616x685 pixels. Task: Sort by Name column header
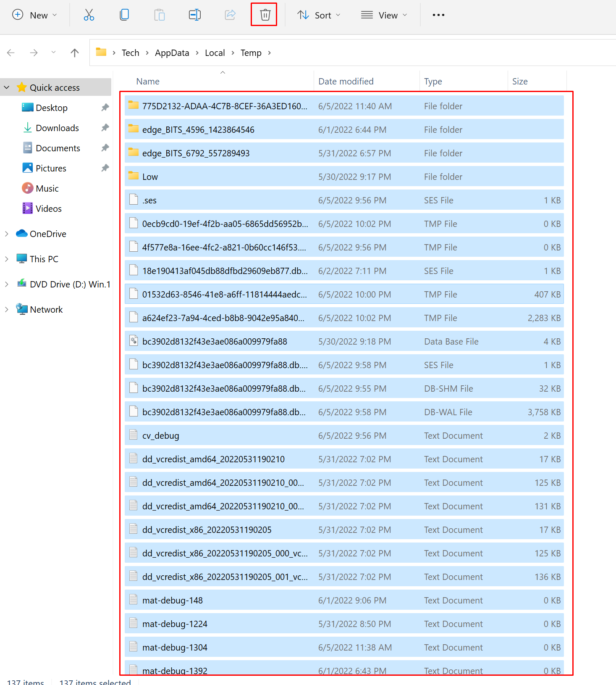coord(148,82)
